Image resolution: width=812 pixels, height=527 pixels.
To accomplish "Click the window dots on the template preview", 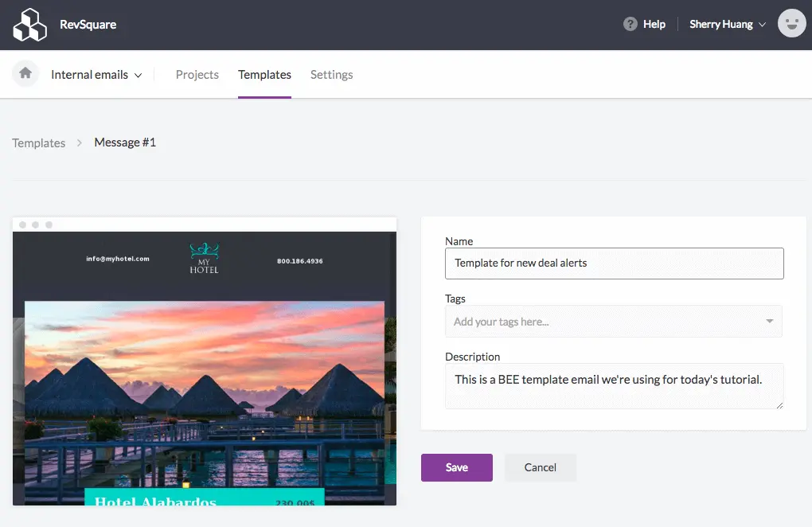I will [35, 224].
